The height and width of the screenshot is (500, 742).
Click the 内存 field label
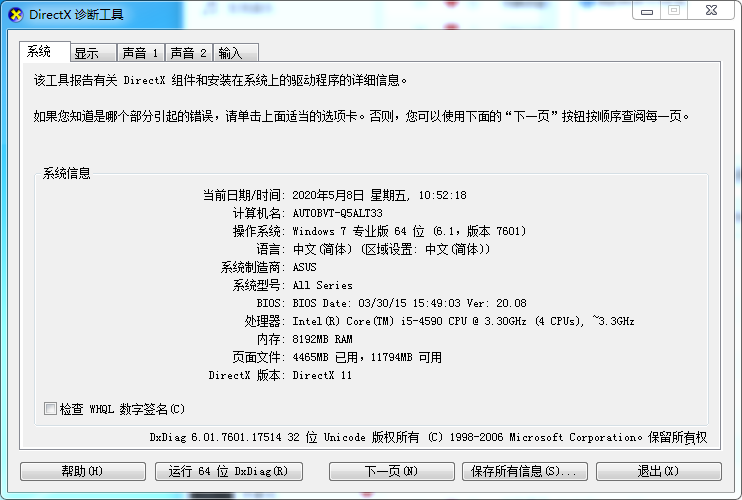tap(271, 339)
